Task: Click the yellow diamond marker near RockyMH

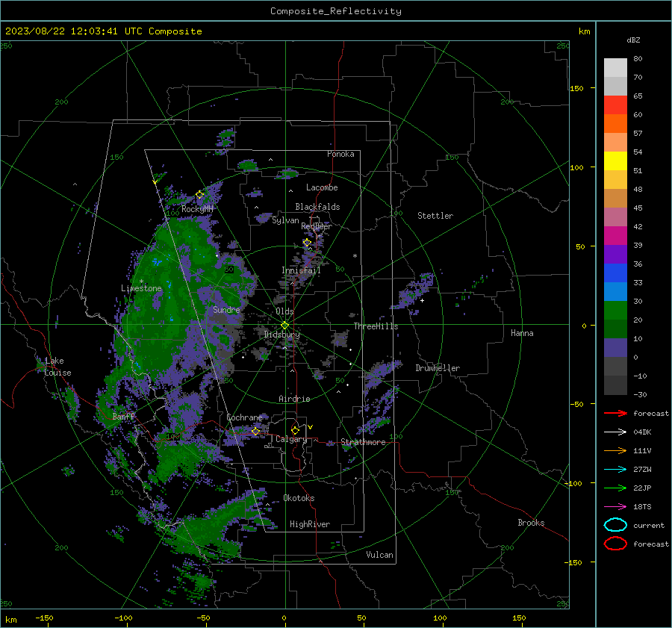Action: point(199,195)
